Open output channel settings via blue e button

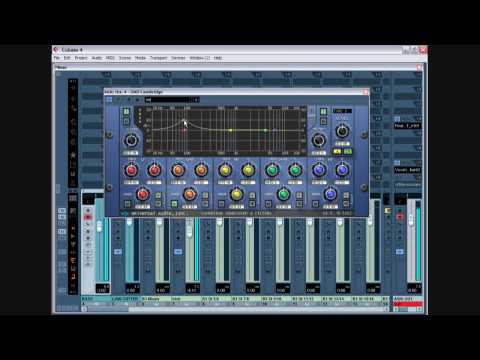tap(400, 252)
